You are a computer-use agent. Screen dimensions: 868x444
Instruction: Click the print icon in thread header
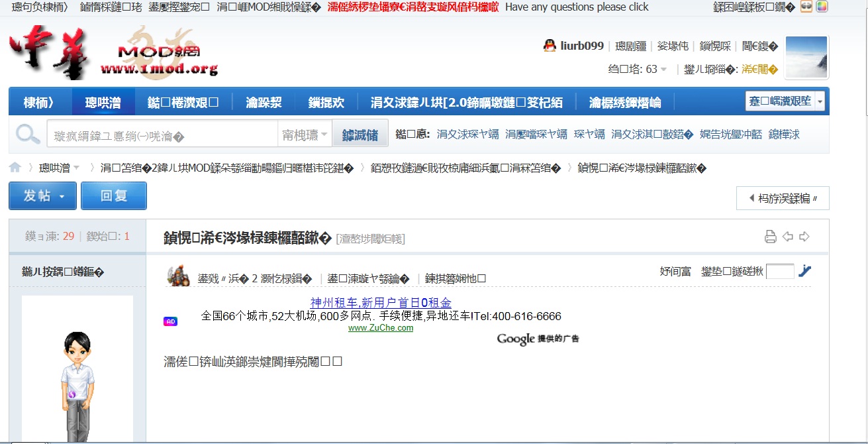point(770,237)
